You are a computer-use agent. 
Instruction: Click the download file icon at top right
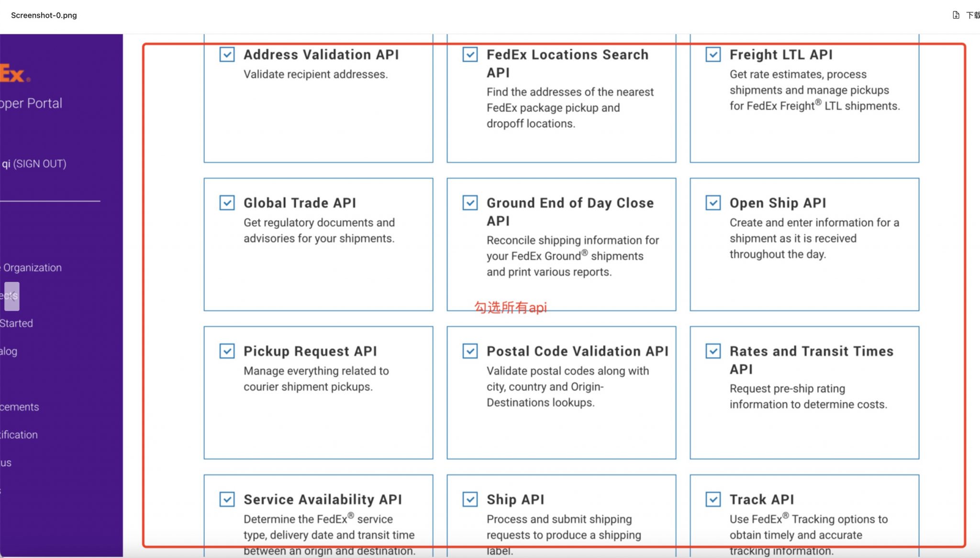(x=956, y=15)
